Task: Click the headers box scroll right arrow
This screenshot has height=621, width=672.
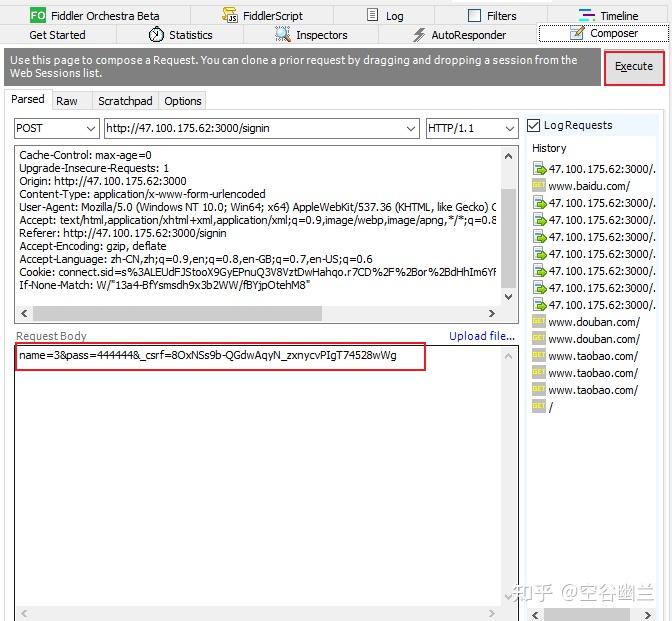Action: click(x=492, y=313)
